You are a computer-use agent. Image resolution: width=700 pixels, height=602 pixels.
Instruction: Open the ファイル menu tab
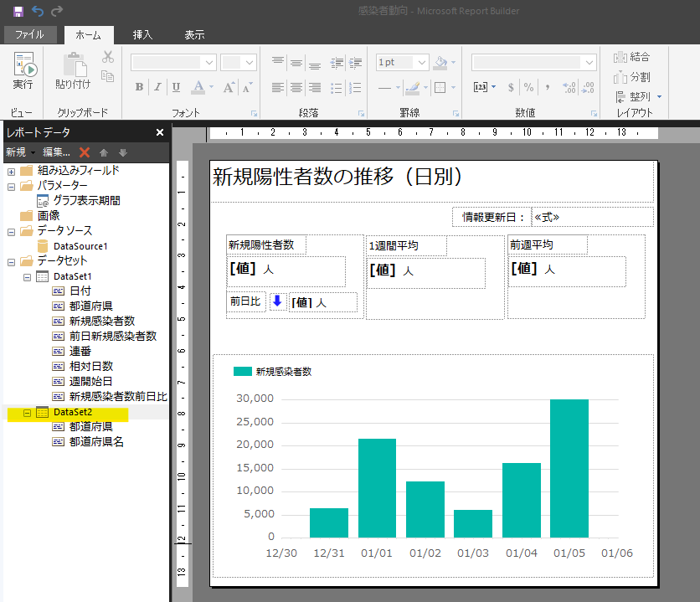[x=29, y=34]
